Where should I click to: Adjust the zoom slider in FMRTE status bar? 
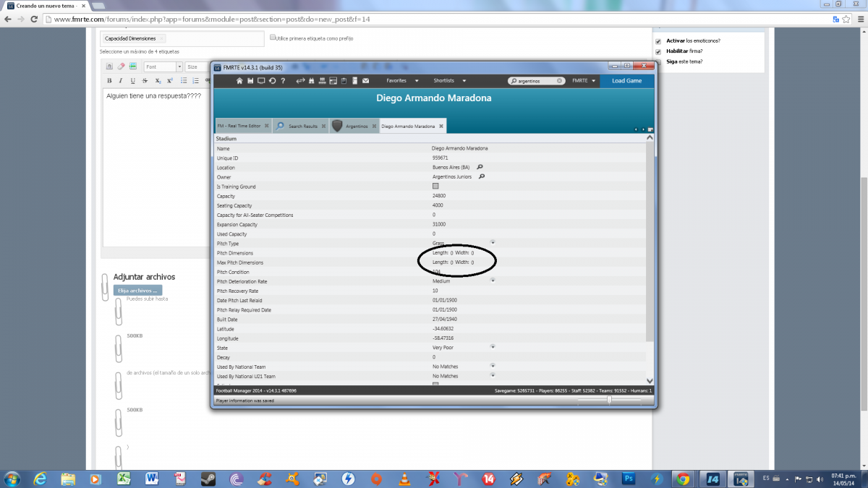tap(610, 400)
